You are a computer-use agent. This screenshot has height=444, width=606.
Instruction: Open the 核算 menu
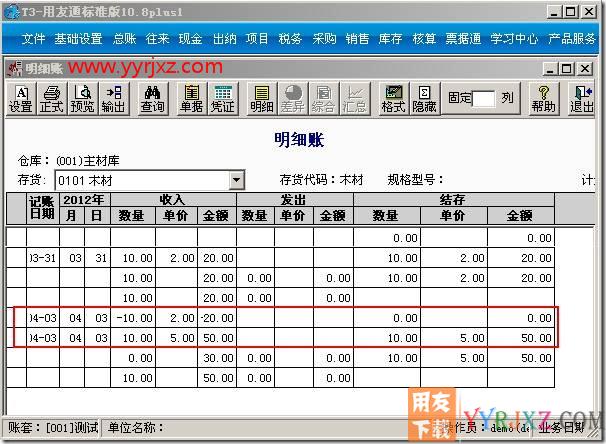[x=424, y=39]
